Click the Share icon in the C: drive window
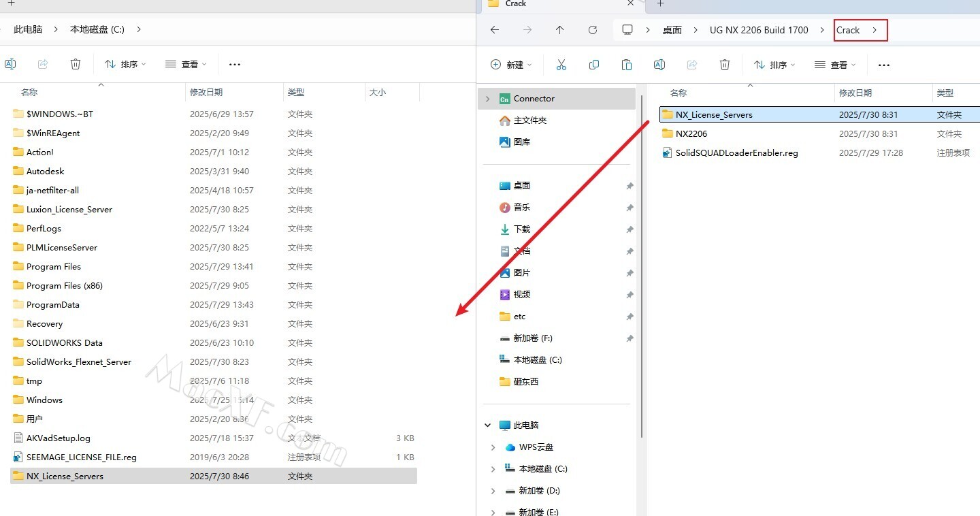Image resolution: width=980 pixels, height=516 pixels. pos(43,64)
